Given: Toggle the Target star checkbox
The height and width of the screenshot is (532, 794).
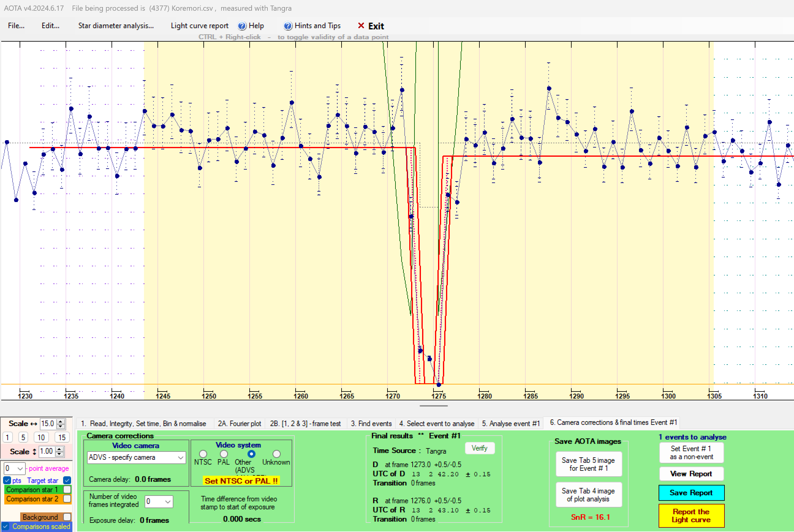Looking at the screenshot, I should pyautogui.click(x=67, y=481).
